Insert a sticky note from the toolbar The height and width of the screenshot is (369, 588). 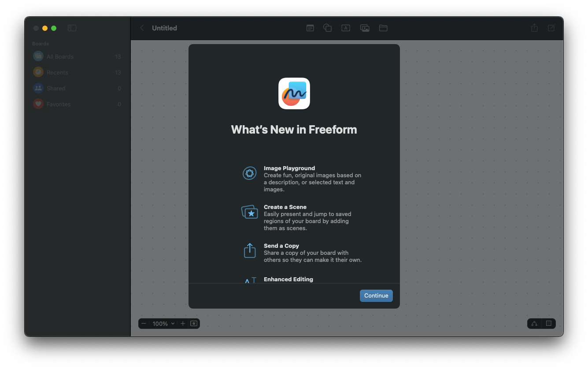click(x=310, y=28)
